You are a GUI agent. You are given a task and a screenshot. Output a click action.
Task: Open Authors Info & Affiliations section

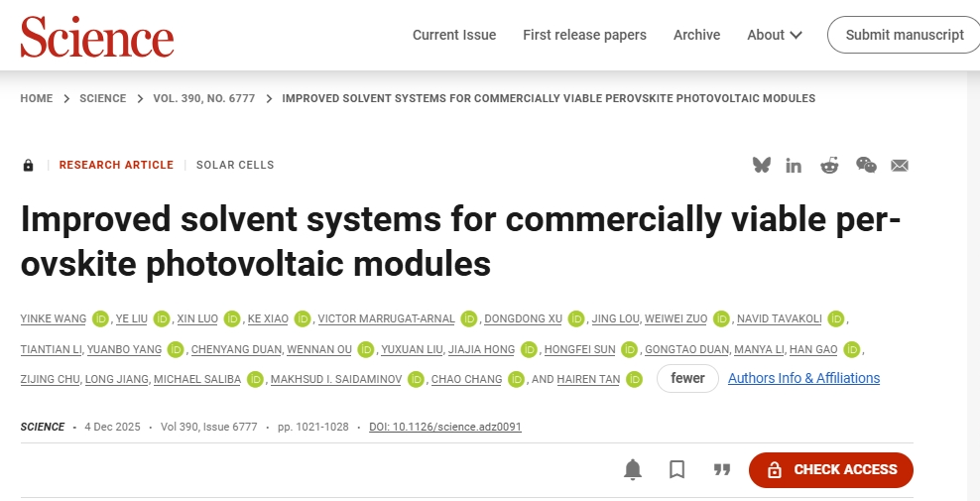pyautogui.click(x=803, y=378)
